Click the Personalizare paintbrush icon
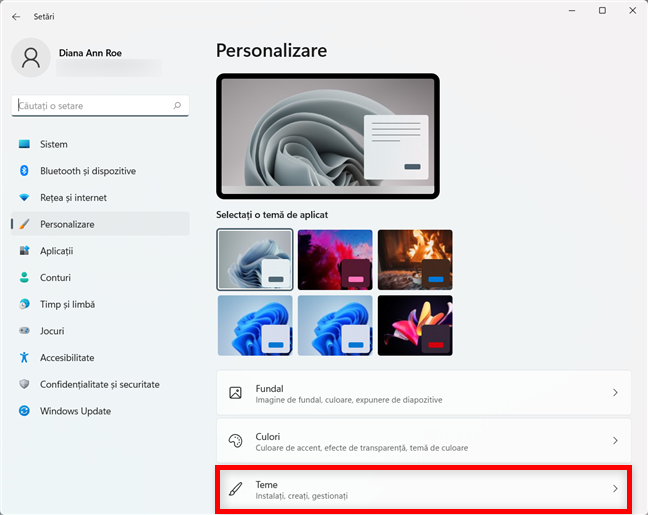Viewport: 648px width, 515px height. (x=24, y=224)
